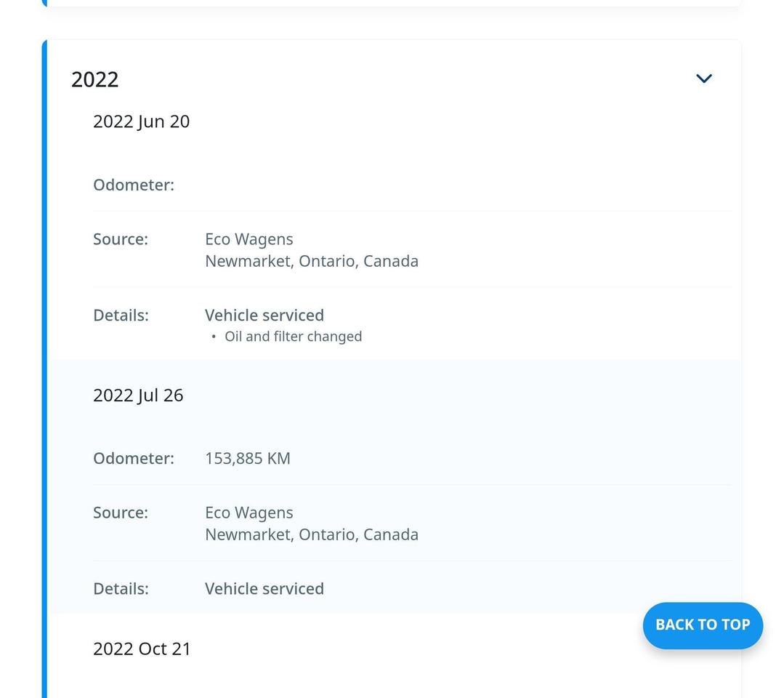Viewport: 784px width, 698px height.
Task: Select the 2022 Jul 26 entry date
Action: pyautogui.click(x=138, y=395)
